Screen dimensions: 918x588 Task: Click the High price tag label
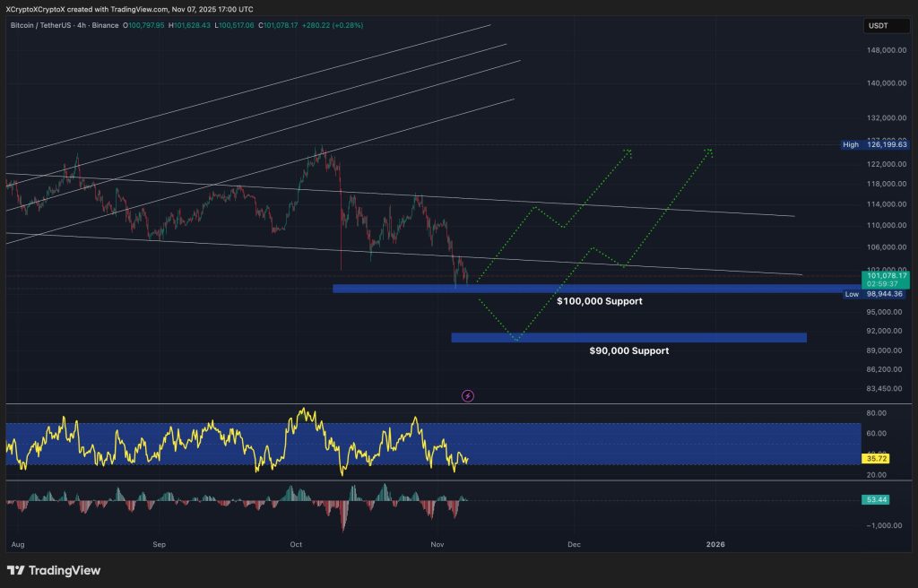point(851,144)
